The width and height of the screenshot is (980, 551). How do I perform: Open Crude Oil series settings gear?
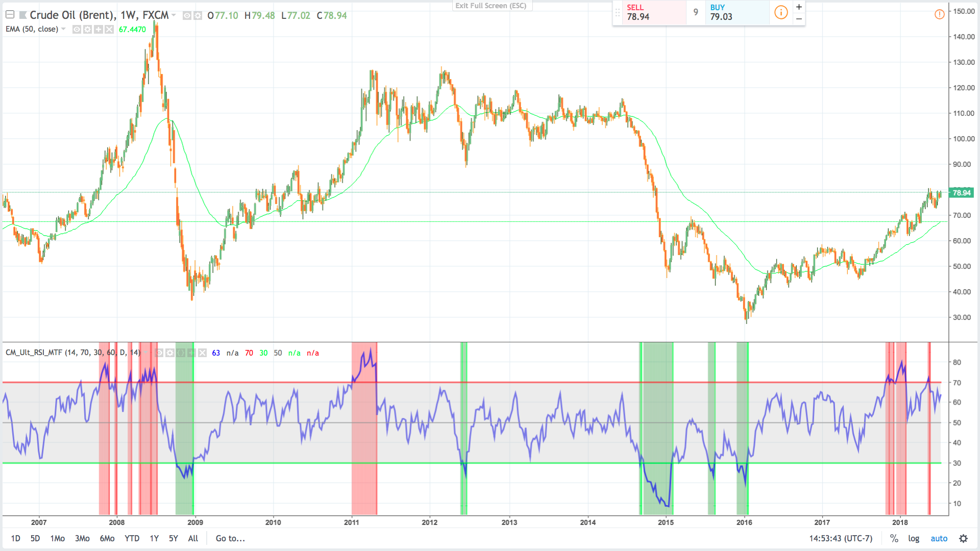(x=198, y=16)
